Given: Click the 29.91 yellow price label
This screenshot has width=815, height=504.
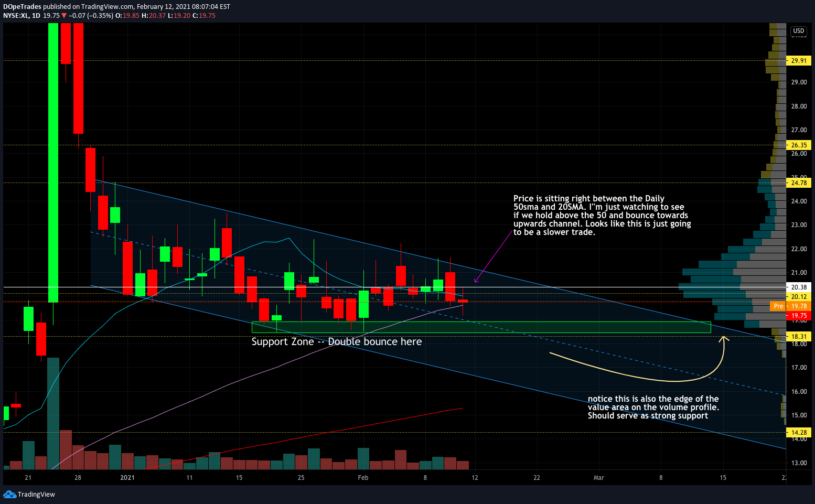Looking at the screenshot, I should tap(799, 61).
